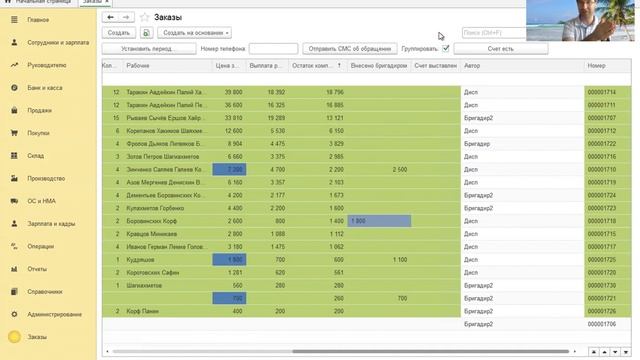Open the Главное section icon

click(14, 20)
